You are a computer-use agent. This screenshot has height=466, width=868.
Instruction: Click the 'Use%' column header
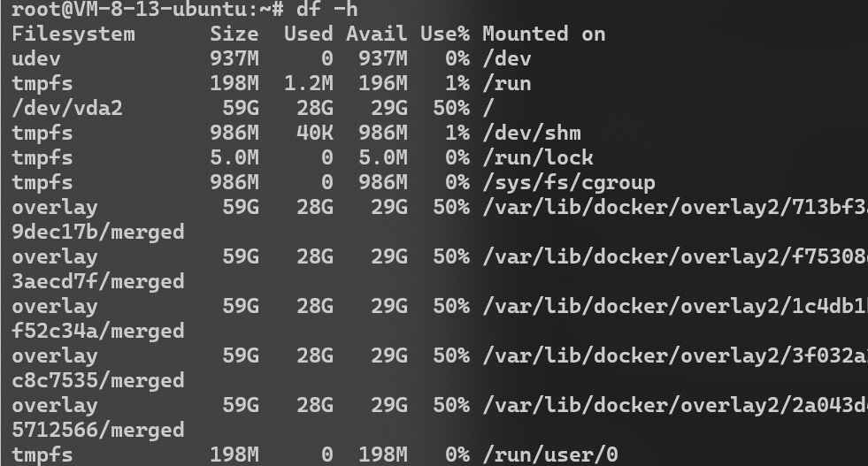444,34
